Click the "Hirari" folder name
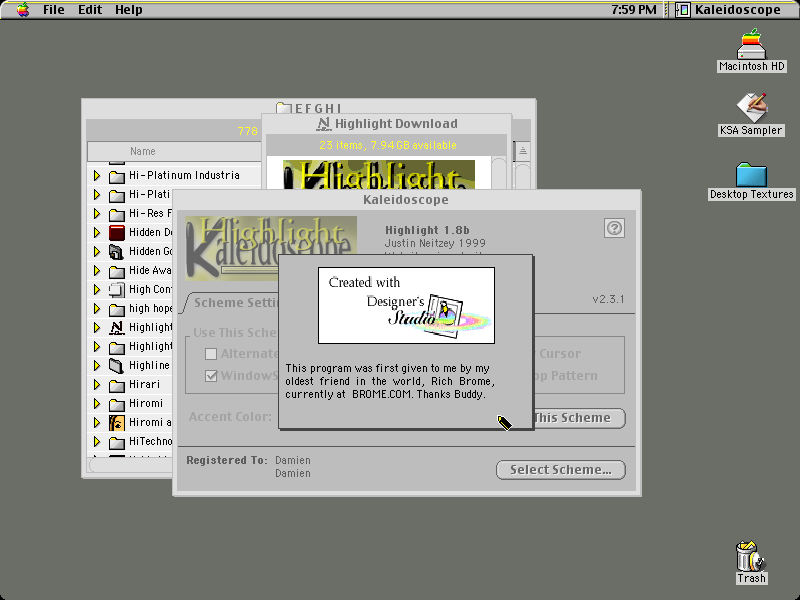 pos(144,384)
